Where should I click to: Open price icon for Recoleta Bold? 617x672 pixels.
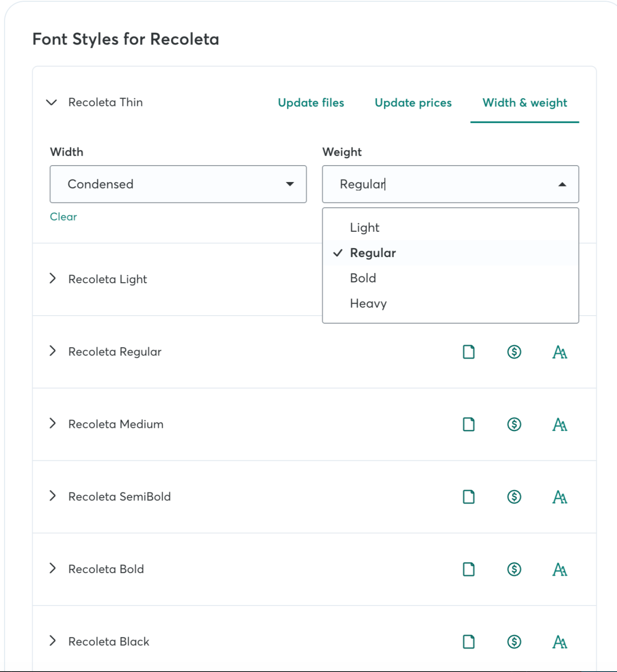tap(514, 569)
